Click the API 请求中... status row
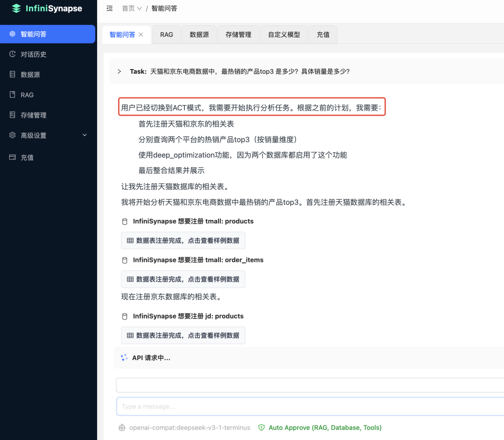Viewport: 504px width, 440px height. (x=309, y=358)
